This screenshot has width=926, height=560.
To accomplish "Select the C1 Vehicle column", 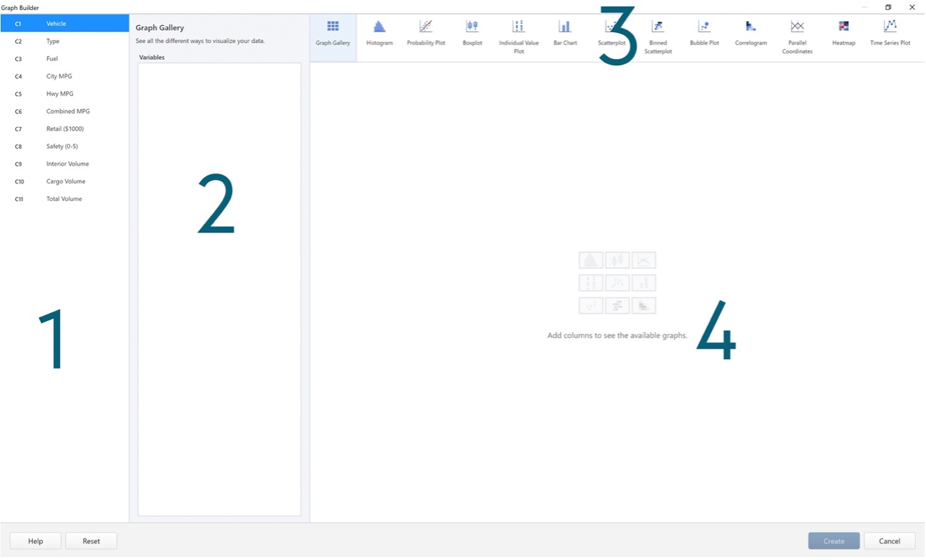I will pyautogui.click(x=65, y=23).
